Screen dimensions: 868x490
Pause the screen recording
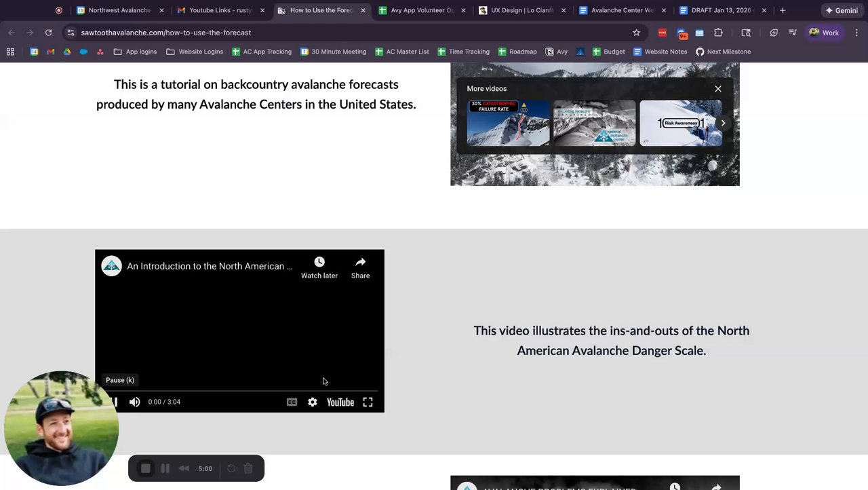click(165, 468)
